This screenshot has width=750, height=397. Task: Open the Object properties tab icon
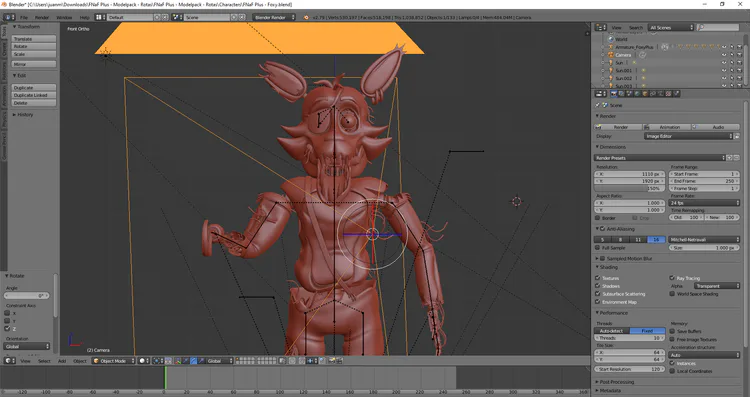645,94
